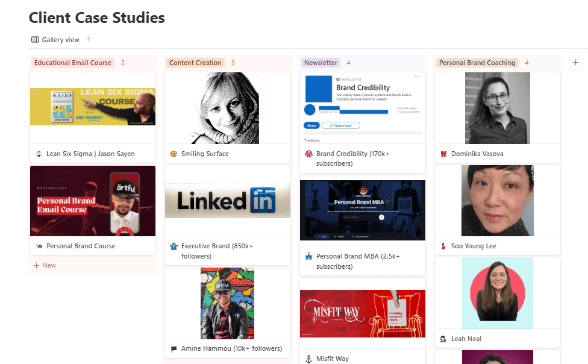
Task: Click the Personal Brand MBA (2.5k+ subscribers) title
Action: coord(358,261)
